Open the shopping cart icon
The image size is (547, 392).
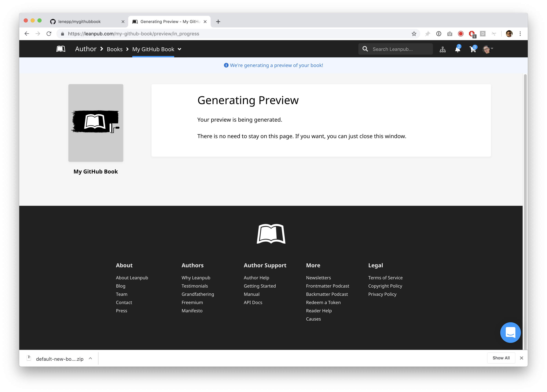[x=473, y=49]
